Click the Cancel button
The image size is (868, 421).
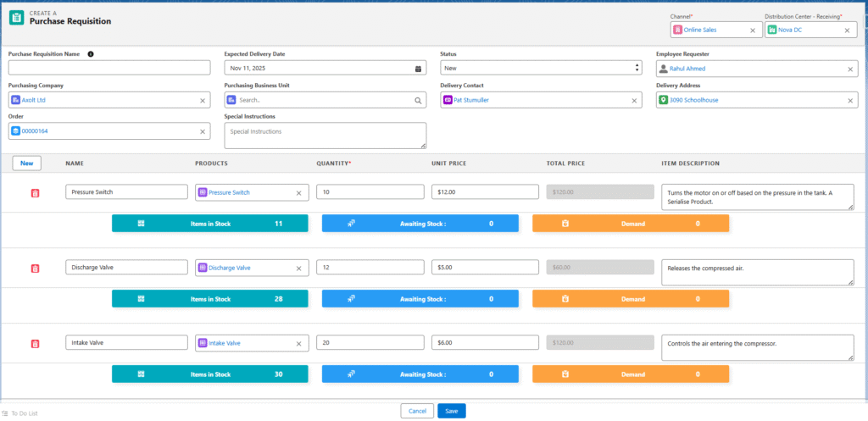[x=417, y=411]
